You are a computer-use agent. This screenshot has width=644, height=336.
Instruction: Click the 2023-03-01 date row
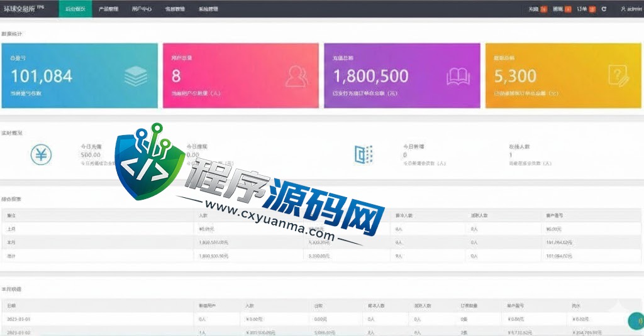click(321, 319)
